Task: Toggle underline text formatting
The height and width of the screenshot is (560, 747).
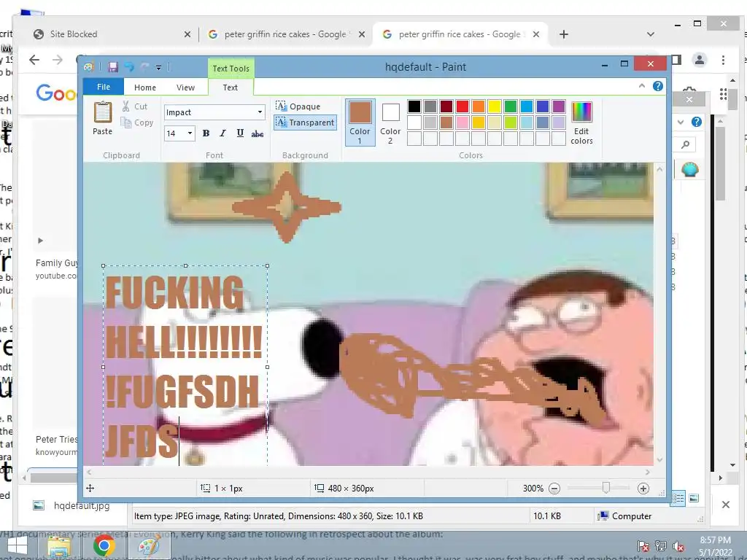Action: [240, 133]
